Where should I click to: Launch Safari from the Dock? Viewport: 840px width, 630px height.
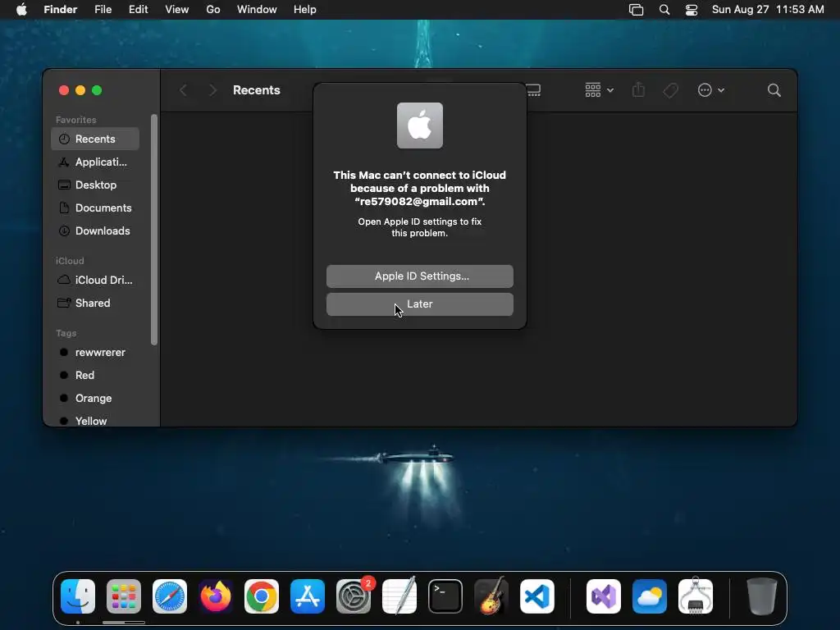pos(170,596)
